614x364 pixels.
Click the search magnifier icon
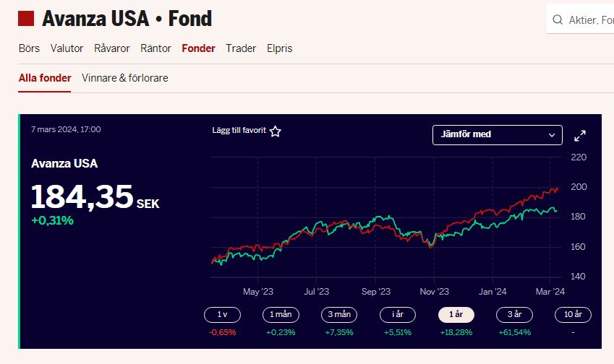click(x=558, y=19)
